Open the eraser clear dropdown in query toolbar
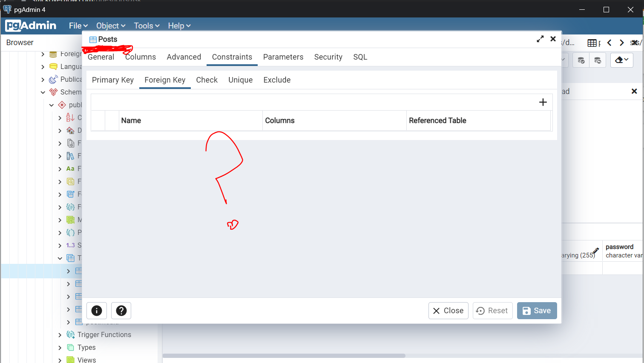644x363 pixels. pos(622,60)
